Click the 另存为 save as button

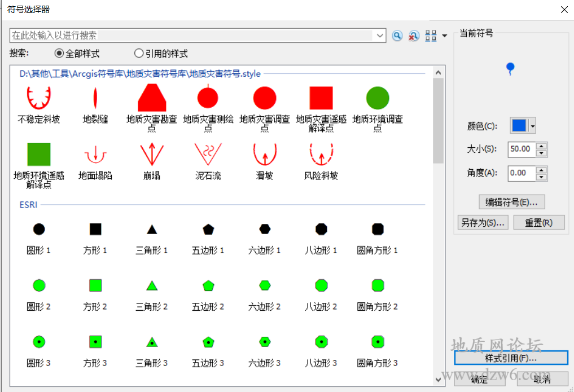tap(483, 222)
